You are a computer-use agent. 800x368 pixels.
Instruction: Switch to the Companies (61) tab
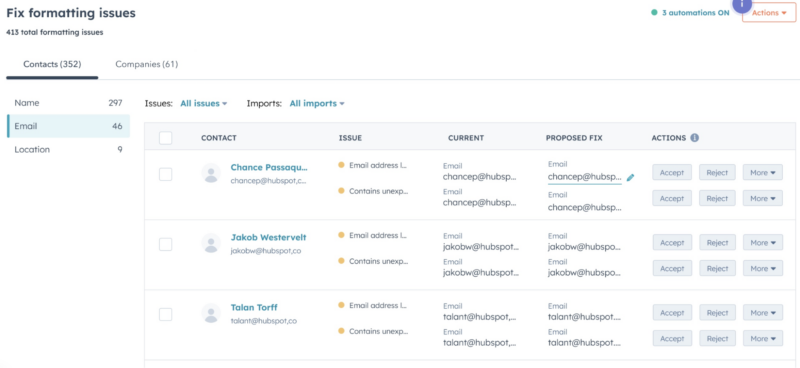[146, 64]
